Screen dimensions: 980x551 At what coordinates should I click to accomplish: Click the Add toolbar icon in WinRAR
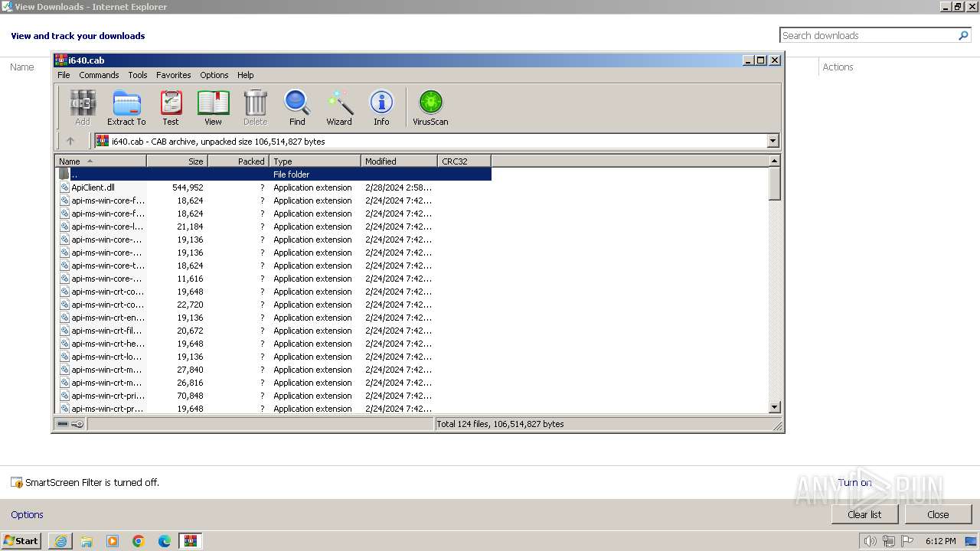pyautogui.click(x=83, y=107)
